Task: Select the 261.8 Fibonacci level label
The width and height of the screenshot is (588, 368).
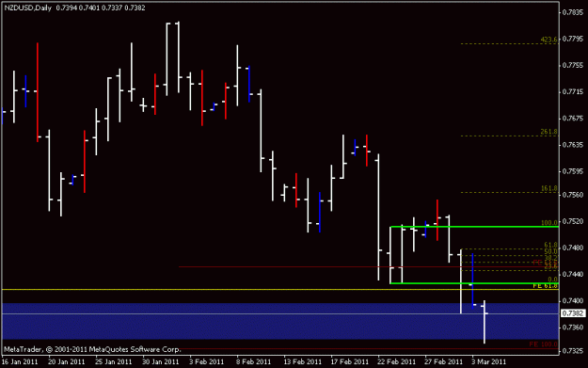Action: coord(549,132)
